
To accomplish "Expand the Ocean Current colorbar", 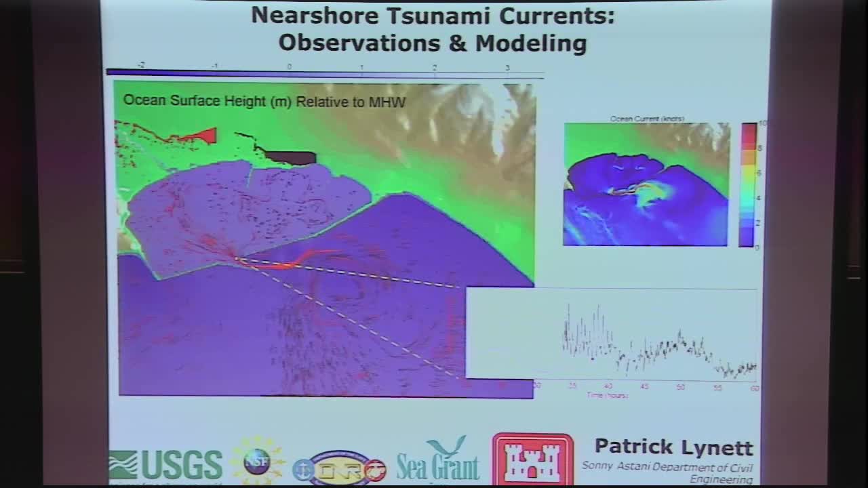I will tap(747, 183).
